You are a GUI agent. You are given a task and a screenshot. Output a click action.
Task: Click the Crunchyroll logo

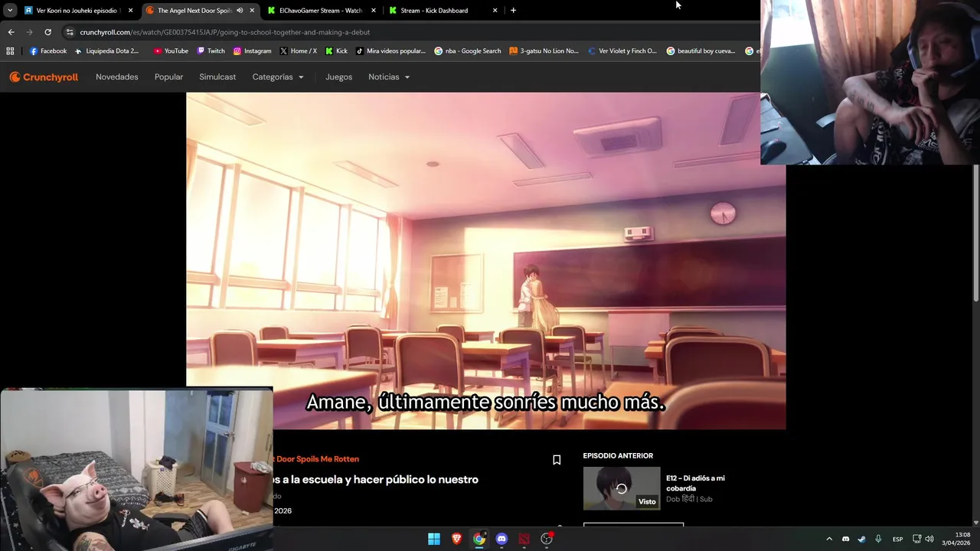click(x=44, y=77)
